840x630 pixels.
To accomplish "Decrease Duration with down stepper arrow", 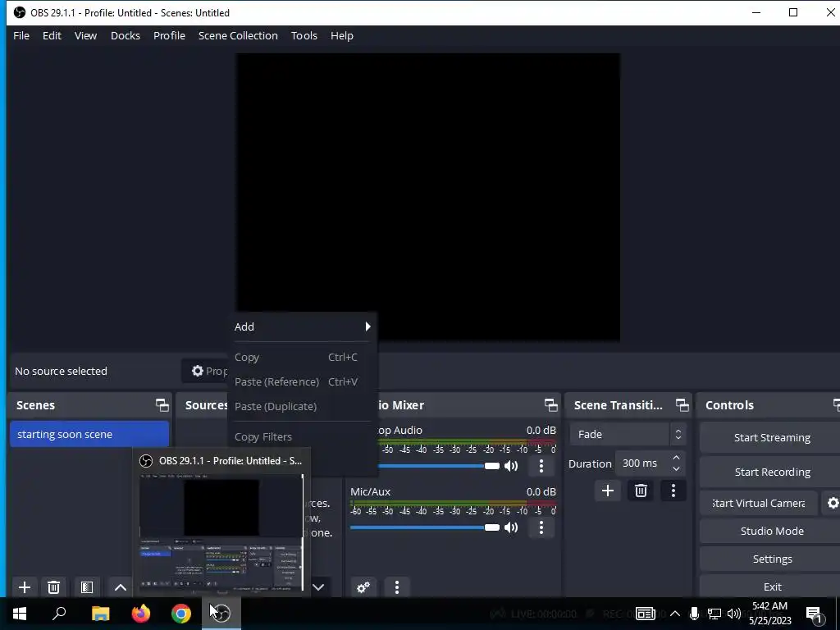I will point(676,469).
